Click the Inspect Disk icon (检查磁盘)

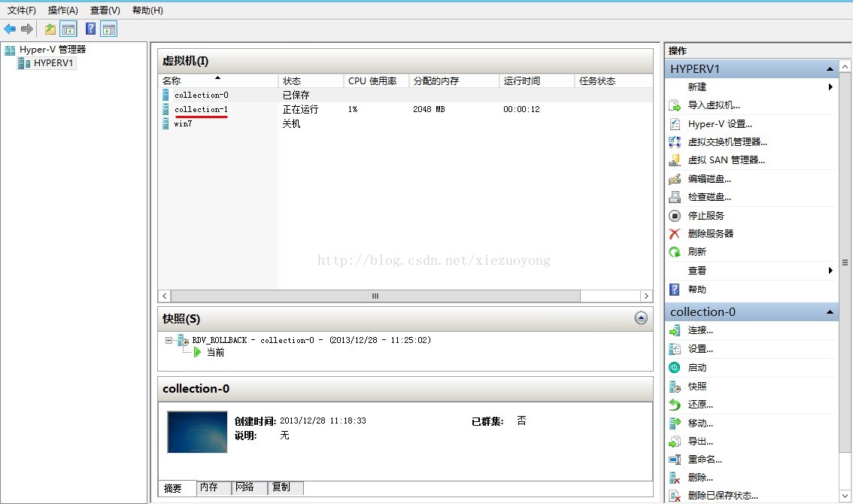point(675,197)
